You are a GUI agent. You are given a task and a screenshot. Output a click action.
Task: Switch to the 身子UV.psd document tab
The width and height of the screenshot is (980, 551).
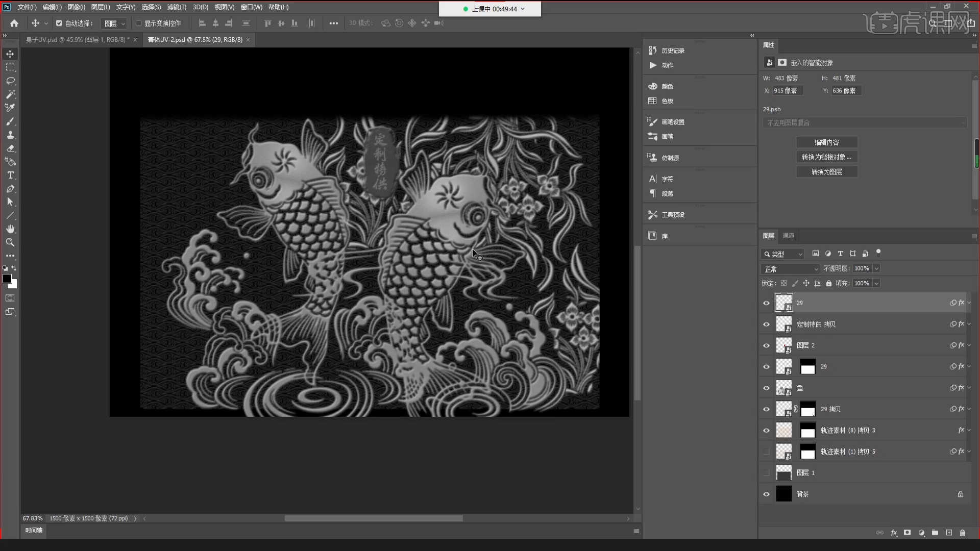click(78, 40)
